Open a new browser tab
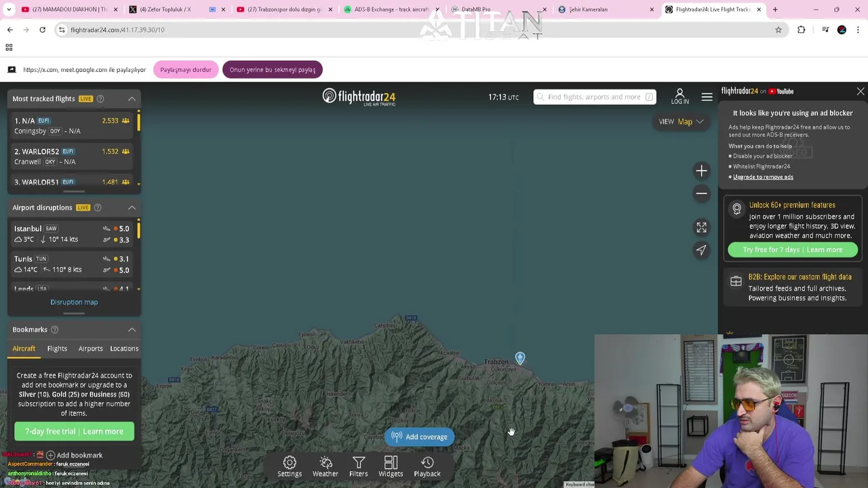 coord(775,9)
